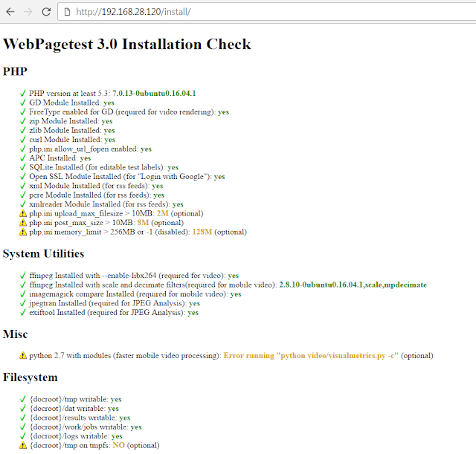Click the warning icon beside {docroot}/tmp on tmpfs
The image size is (476, 454).
(23, 445)
